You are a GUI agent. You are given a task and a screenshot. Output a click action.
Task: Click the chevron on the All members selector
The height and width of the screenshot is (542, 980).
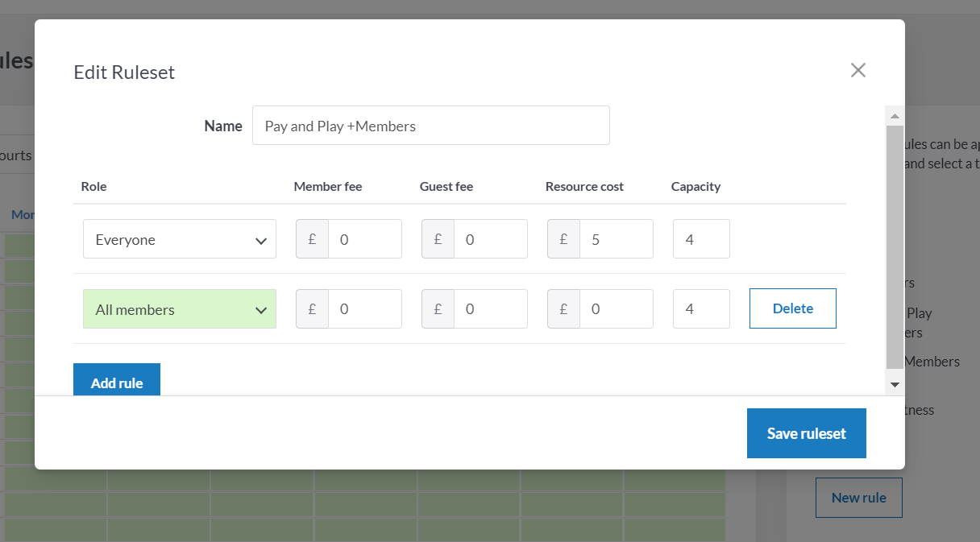[x=261, y=310]
